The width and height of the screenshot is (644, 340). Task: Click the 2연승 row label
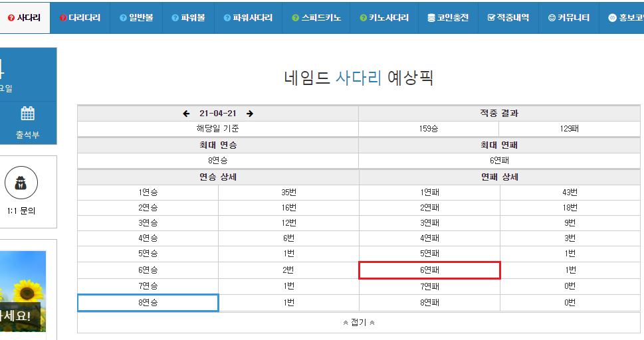pos(148,208)
